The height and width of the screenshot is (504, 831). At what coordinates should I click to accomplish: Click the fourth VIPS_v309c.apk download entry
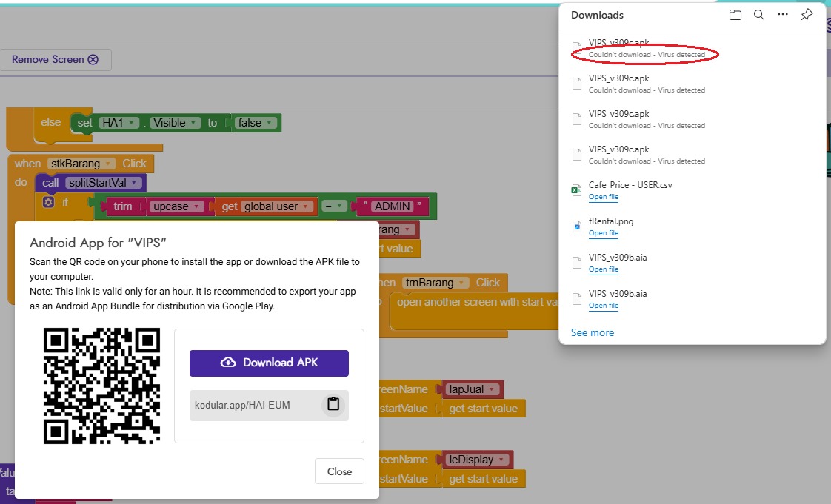(692, 155)
